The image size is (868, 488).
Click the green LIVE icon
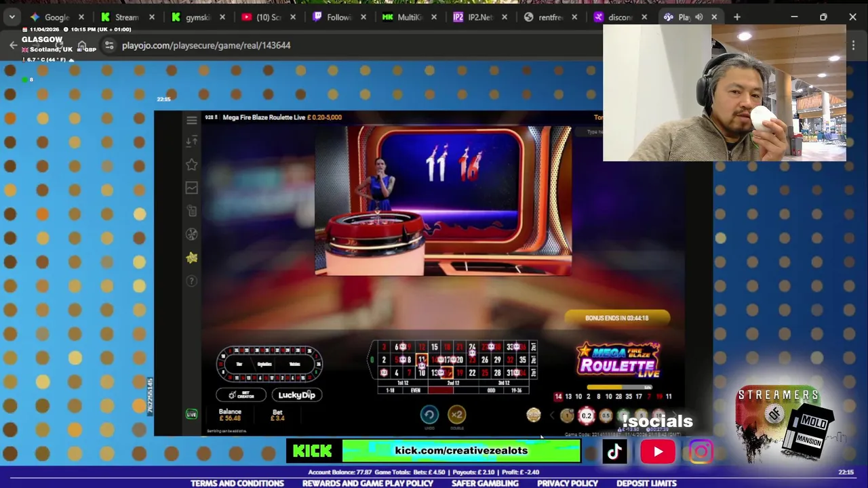click(191, 414)
